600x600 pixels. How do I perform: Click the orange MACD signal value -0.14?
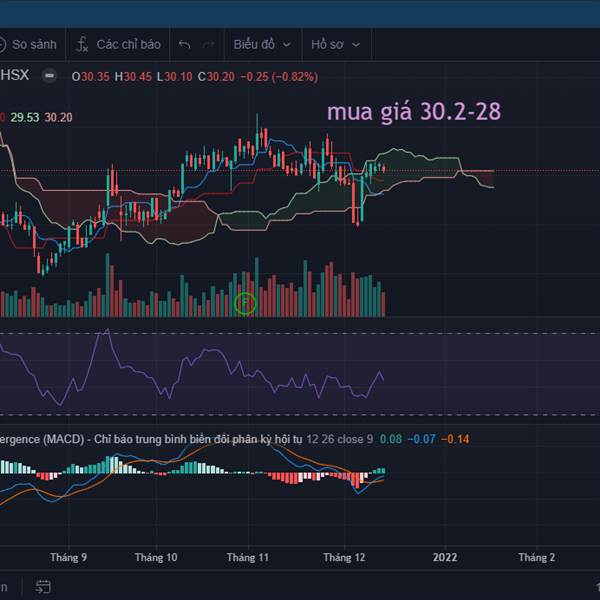click(457, 439)
